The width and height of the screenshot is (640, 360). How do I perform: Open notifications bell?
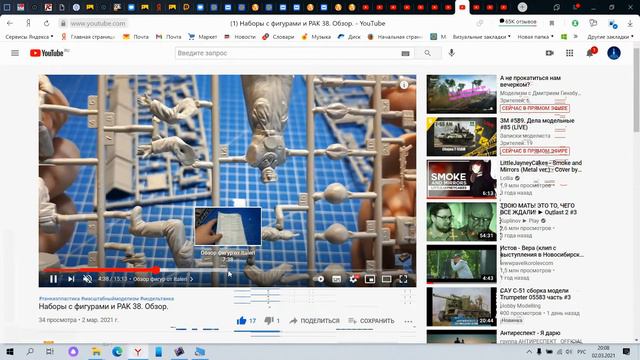click(590, 53)
